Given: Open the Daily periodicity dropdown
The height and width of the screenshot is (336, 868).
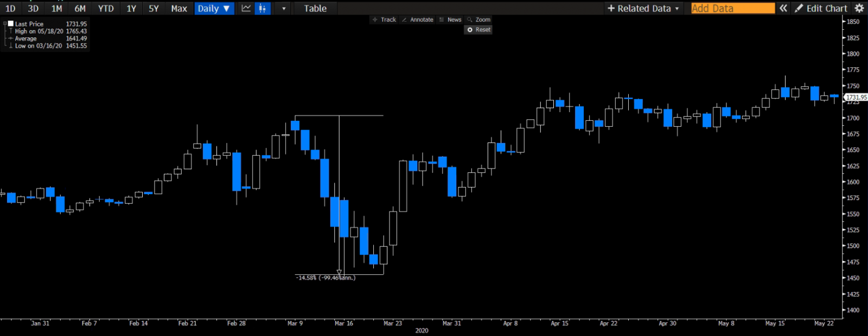Looking at the screenshot, I should [x=214, y=8].
